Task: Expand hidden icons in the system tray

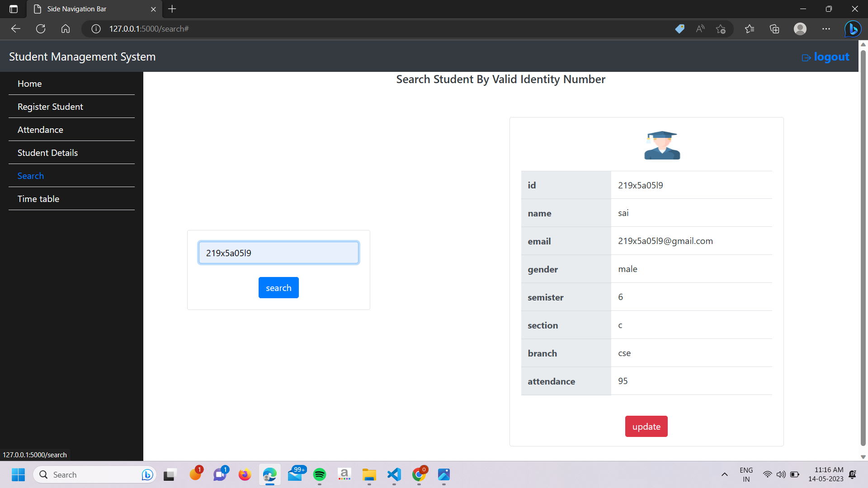Action: tap(724, 474)
